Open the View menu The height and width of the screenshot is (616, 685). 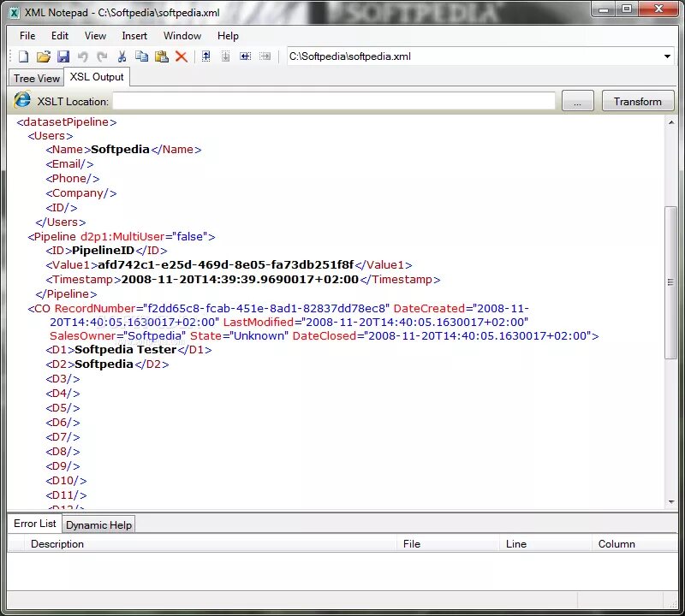coord(95,36)
